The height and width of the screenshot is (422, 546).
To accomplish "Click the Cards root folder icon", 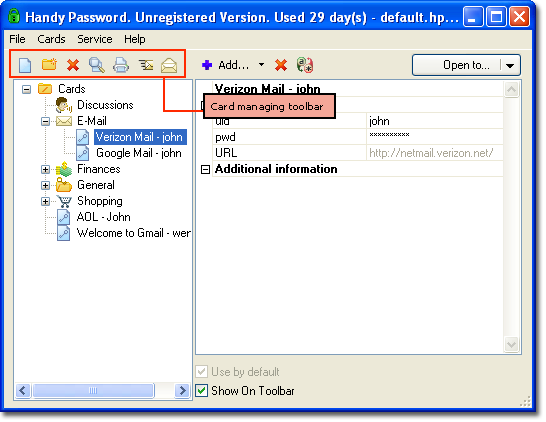I will 45,89.
